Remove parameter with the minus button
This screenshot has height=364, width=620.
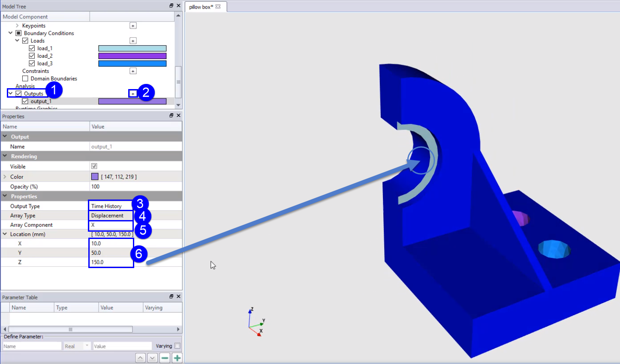165,358
